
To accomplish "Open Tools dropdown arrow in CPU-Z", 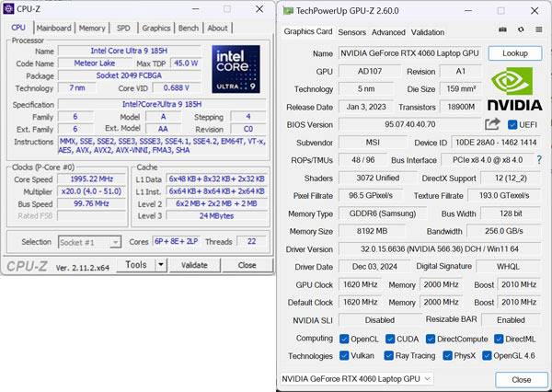I will [160, 265].
